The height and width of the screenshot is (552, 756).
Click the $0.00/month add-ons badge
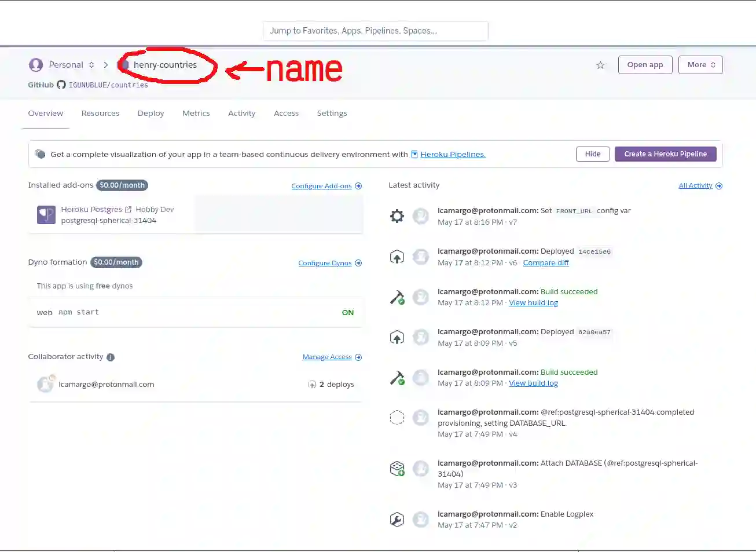[x=122, y=185]
